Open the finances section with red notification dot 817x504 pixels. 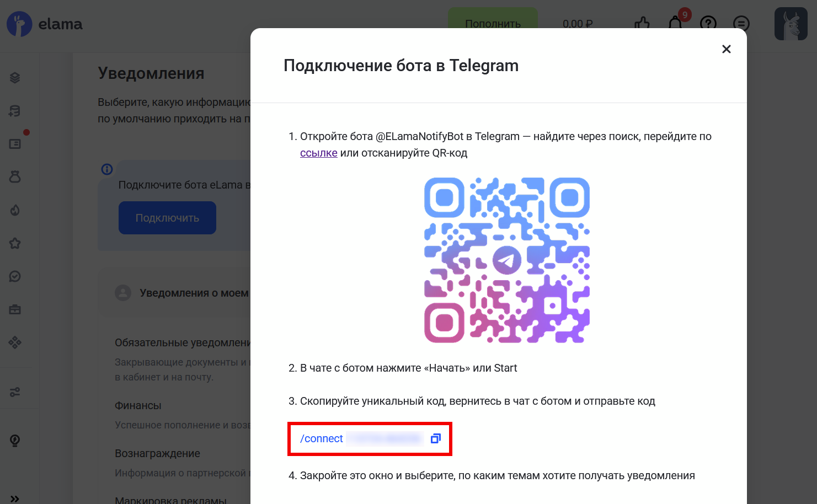point(15,143)
